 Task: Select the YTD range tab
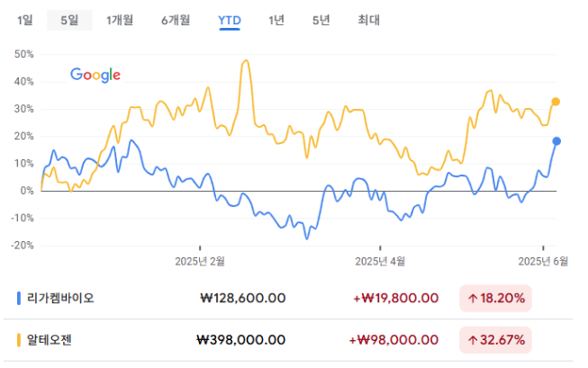pos(230,21)
